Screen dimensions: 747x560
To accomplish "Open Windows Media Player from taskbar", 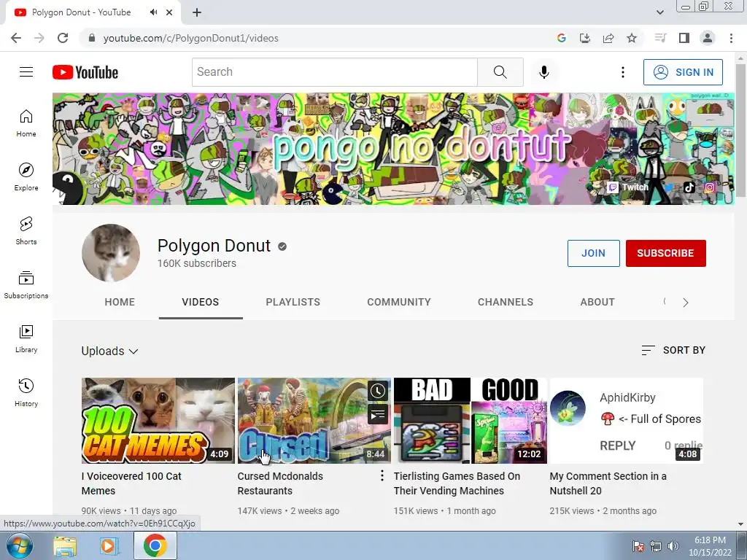I will click(x=109, y=546).
